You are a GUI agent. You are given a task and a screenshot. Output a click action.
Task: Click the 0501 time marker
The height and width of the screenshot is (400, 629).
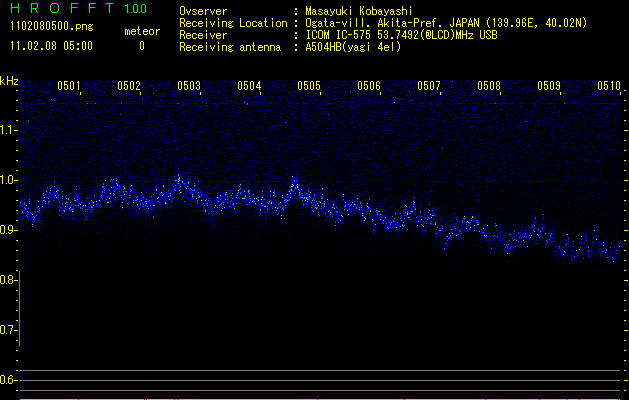click(70, 86)
